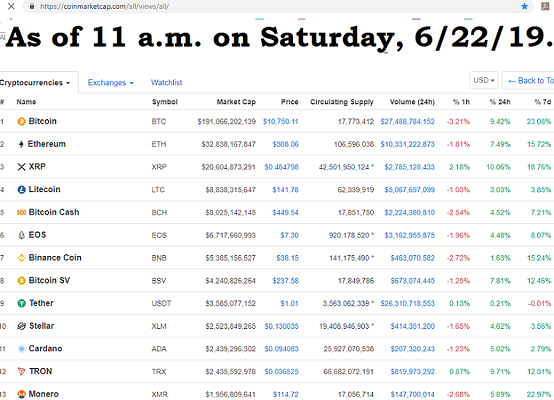Click the Tether coin logo icon
Image resolution: width=554 pixels, height=400 pixels.
pyautogui.click(x=22, y=303)
